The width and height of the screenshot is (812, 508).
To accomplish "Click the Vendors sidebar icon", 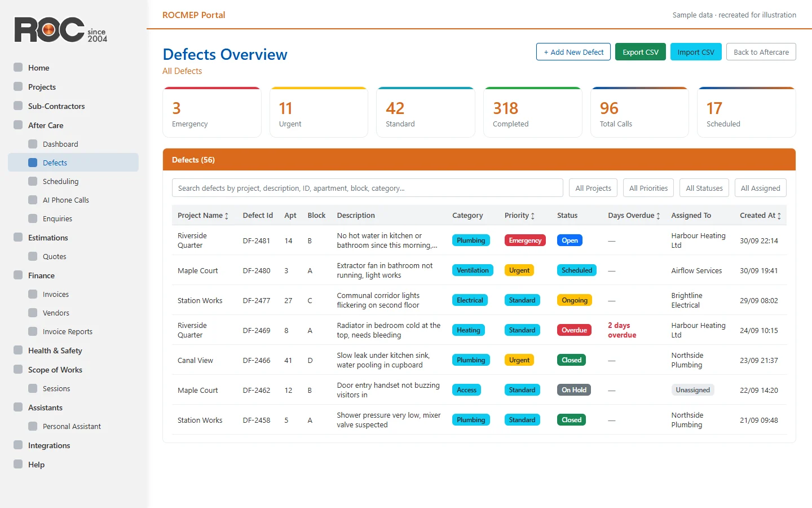I will [x=33, y=313].
